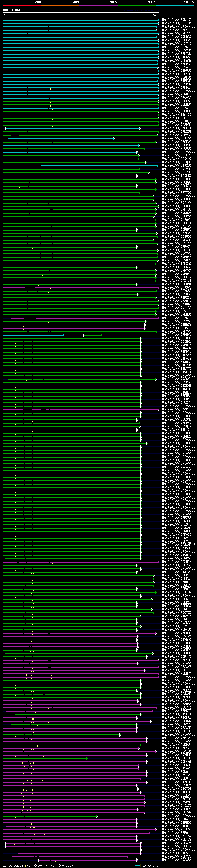Screen dimensions: 197x868
Task: Select the UniRef100_B6HKT3 label
Action: coord(177,711)
